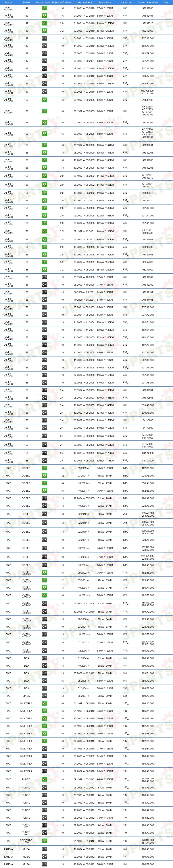Click production years 07.2005 -> 03.2010
Image resolution: width=173 pixels, height=868 pixels.
[x=84, y=92]
